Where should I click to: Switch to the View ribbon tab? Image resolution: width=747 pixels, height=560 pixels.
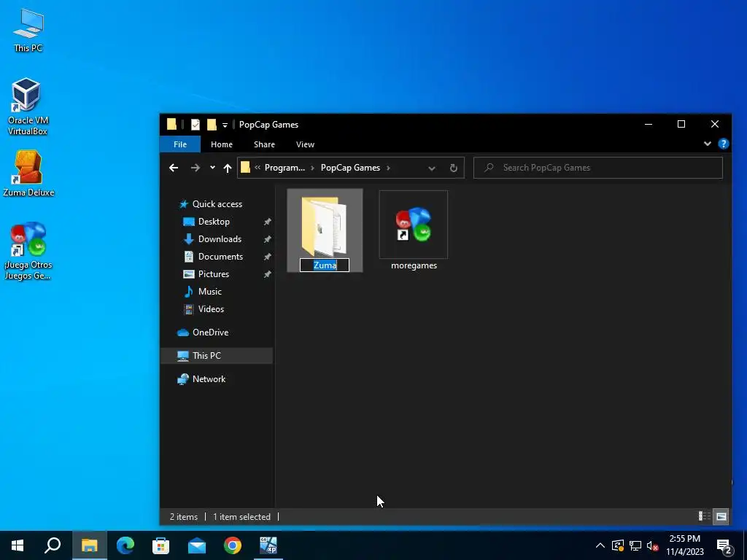click(x=305, y=144)
